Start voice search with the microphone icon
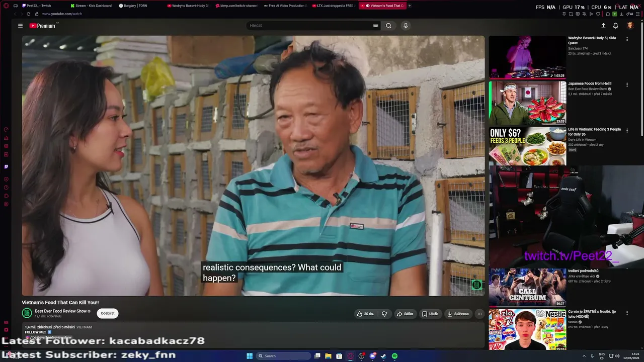The image size is (644, 362). [x=406, y=26]
